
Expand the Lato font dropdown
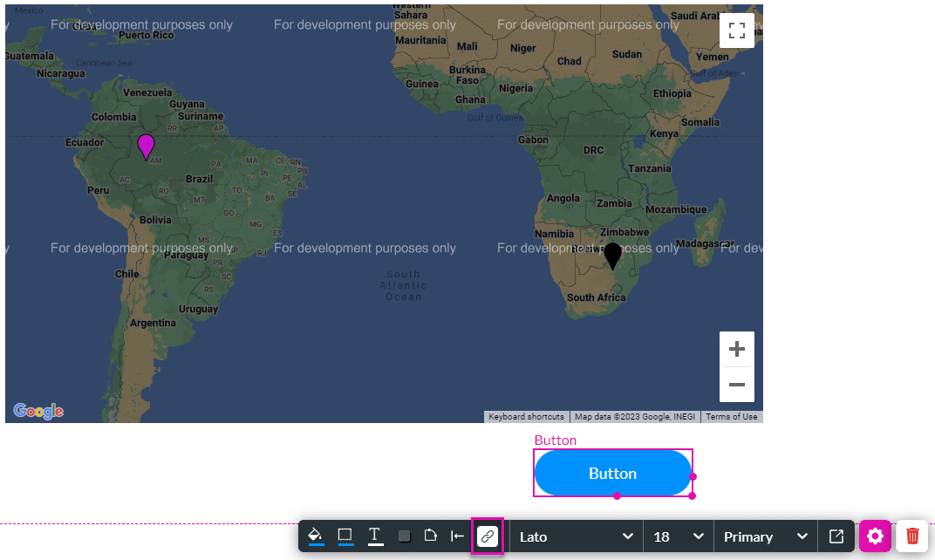click(576, 536)
